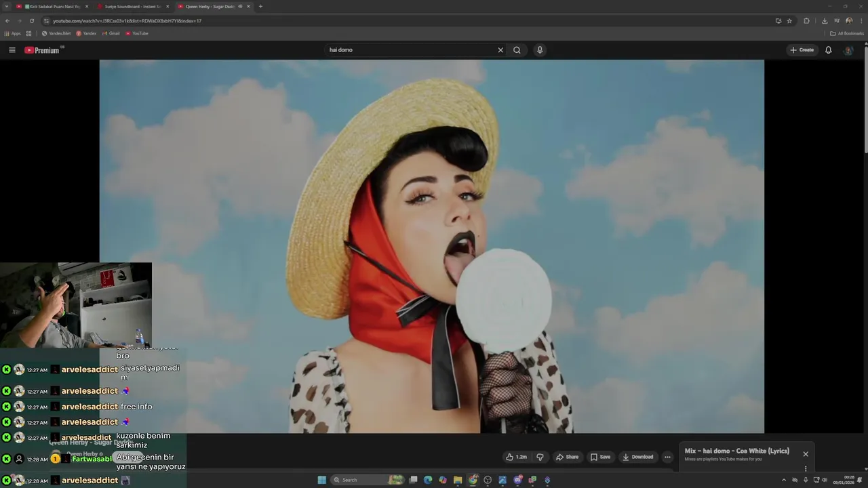The width and height of the screenshot is (868, 488).
Task: Open YouTube notifications bell
Action: [x=828, y=50]
